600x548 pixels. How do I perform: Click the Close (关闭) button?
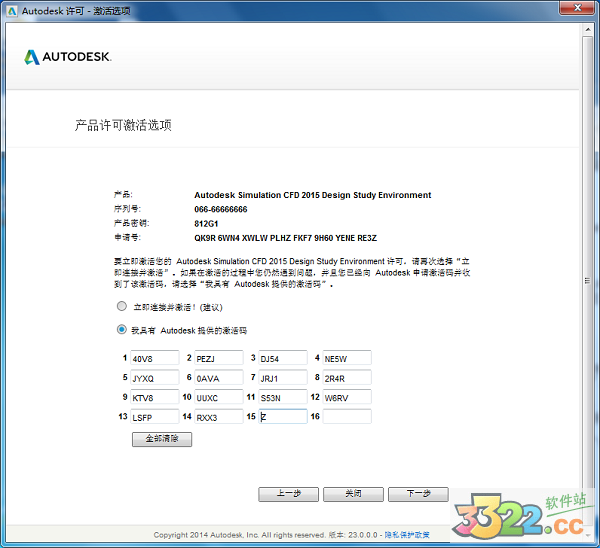(353, 494)
